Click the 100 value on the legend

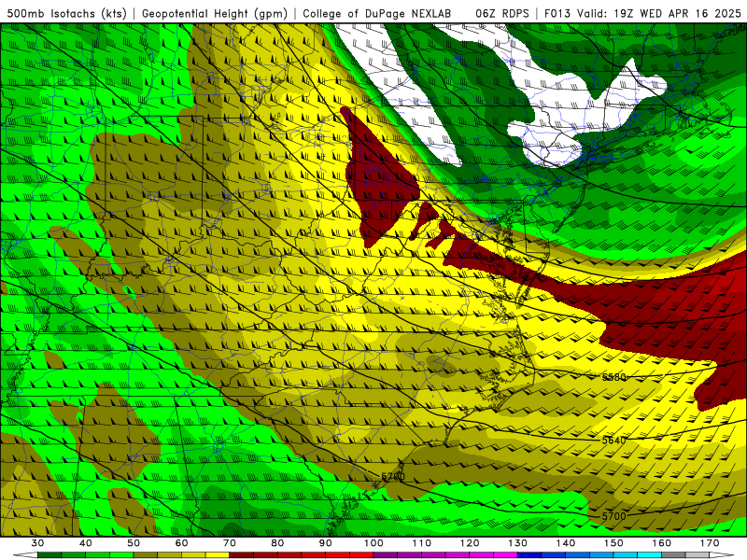tap(374, 543)
